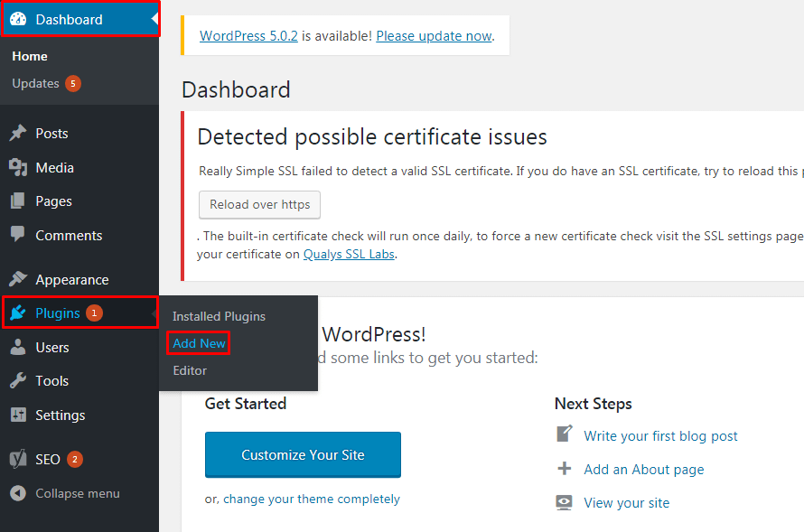This screenshot has height=532, width=804.
Task: Click the Get Started heading
Action: tap(246, 404)
